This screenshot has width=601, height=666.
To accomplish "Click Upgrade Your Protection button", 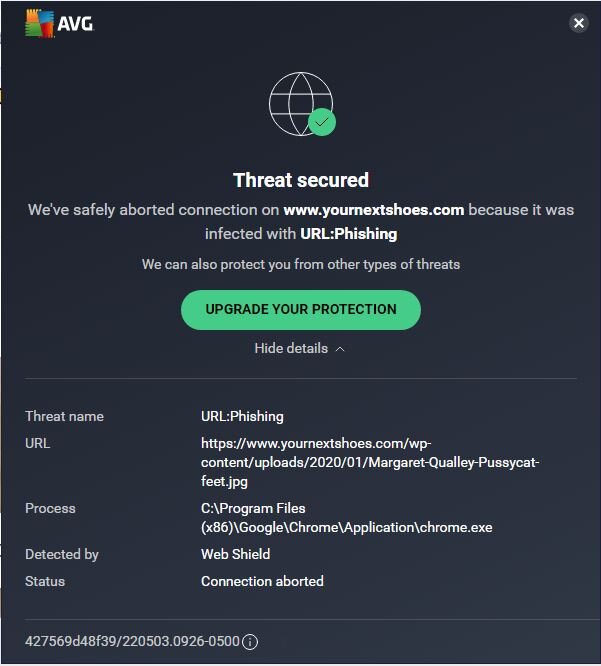I will 300,309.
